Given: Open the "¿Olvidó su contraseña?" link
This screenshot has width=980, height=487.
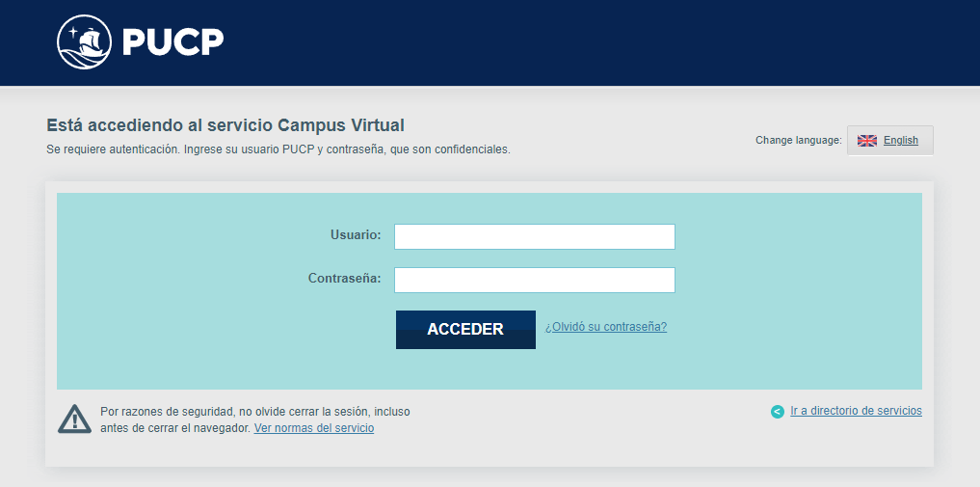Looking at the screenshot, I should click(x=606, y=327).
